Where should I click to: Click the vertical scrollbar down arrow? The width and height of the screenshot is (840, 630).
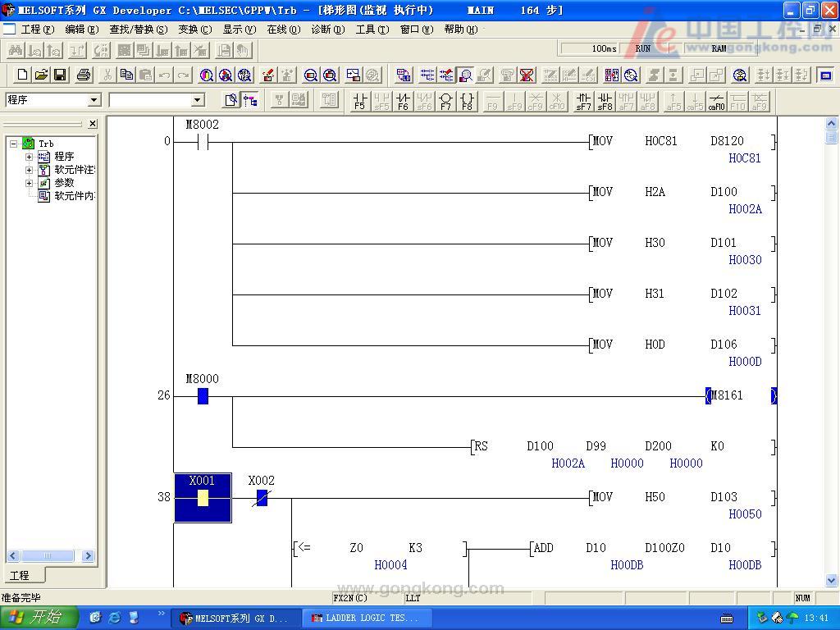click(x=831, y=579)
